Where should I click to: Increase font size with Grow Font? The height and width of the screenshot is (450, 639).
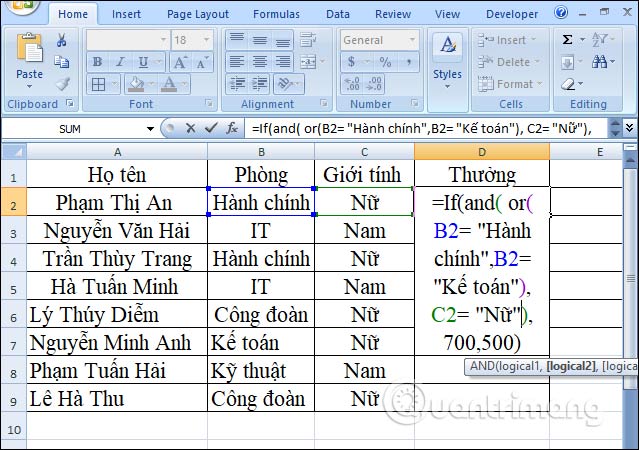click(x=180, y=62)
